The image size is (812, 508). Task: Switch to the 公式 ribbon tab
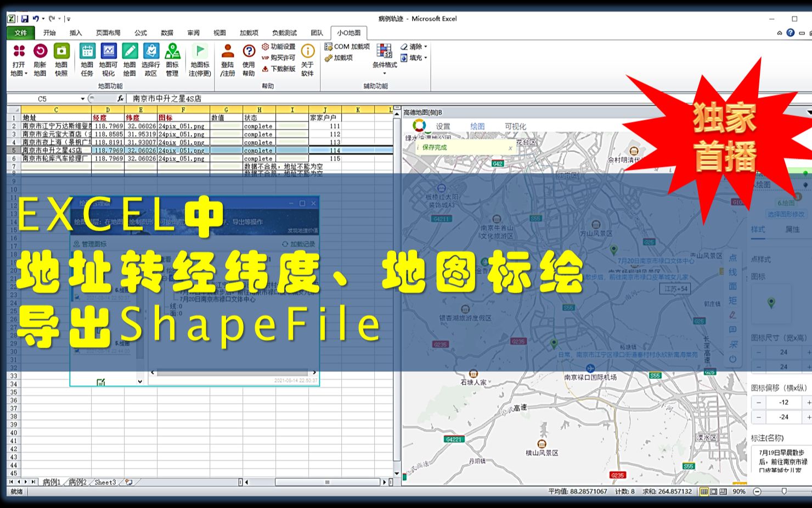click(141, 33)
